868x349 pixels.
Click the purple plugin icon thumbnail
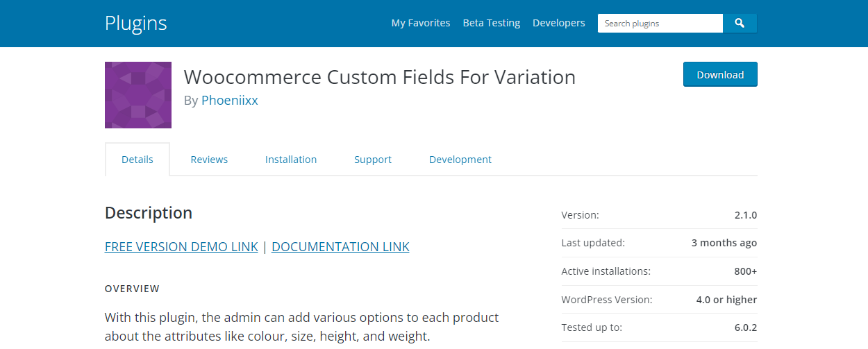[x=138, y=95]
